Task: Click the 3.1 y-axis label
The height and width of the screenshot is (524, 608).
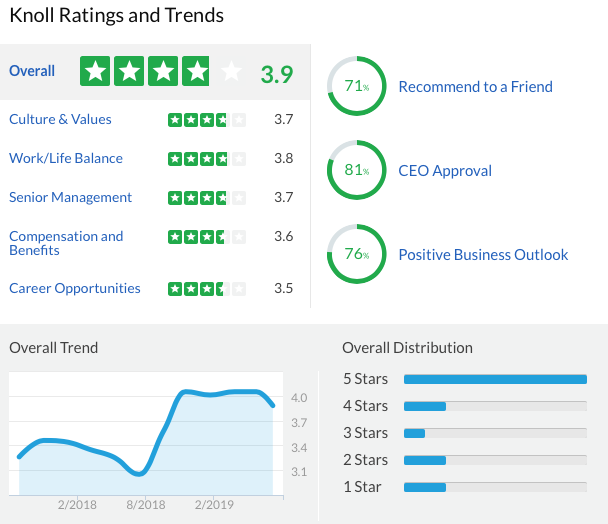Action: tap(299, 472)
